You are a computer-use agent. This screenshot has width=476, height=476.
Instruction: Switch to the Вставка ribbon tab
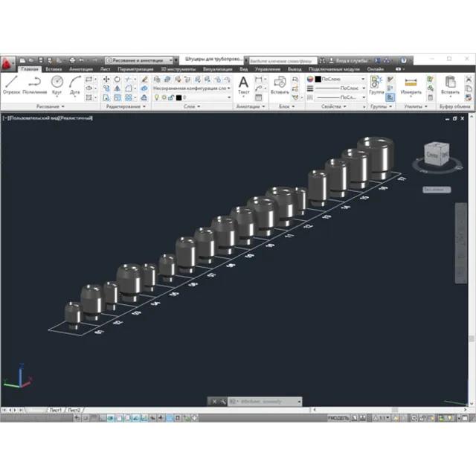[54, 69]
